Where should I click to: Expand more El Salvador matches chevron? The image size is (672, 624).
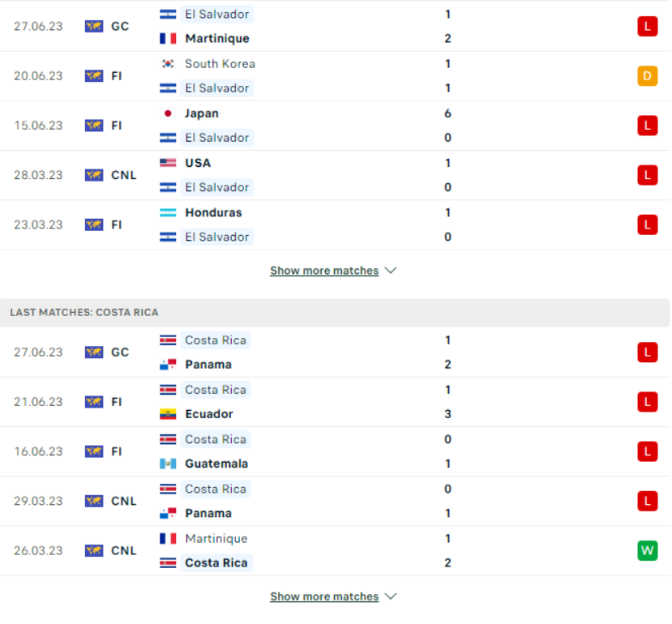pos(391,271)
